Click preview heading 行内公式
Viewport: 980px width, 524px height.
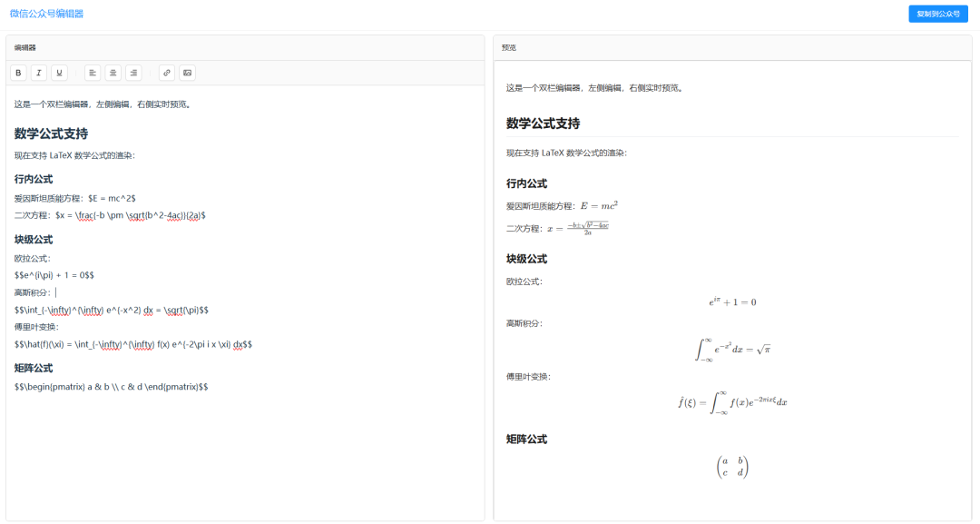coord(527,183)
